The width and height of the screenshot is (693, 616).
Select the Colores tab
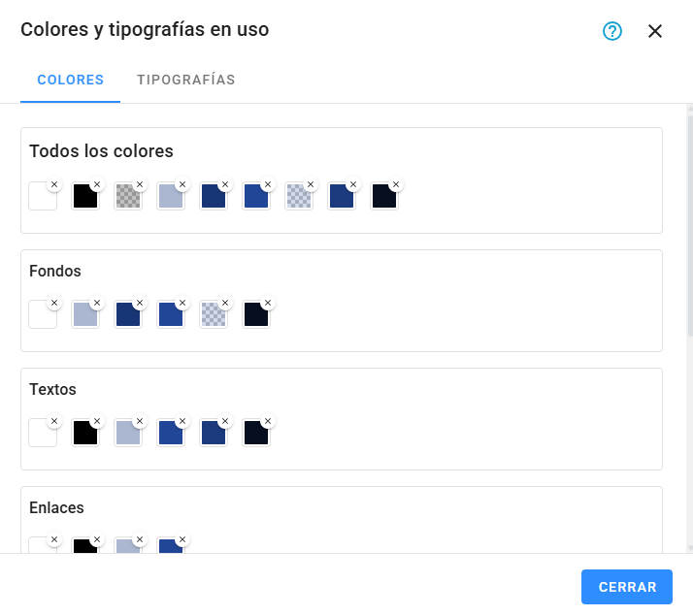pos(71,80)
